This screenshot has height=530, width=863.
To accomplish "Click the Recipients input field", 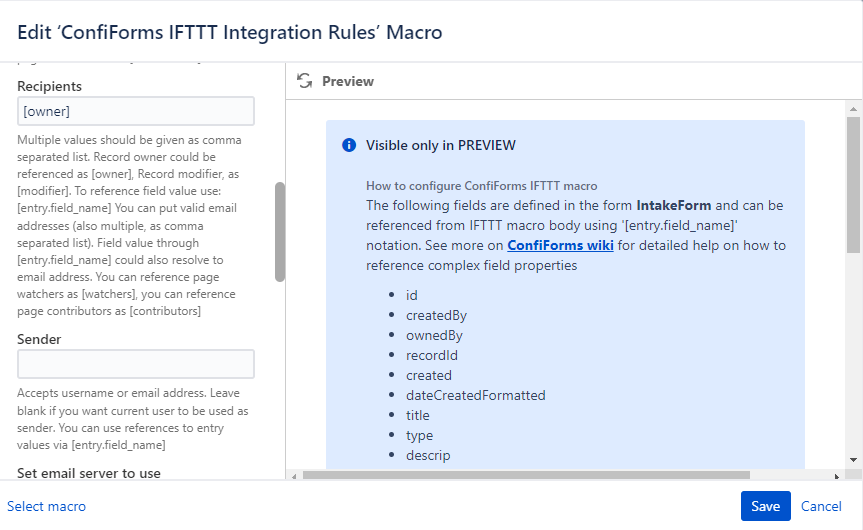I will [136, 111].
